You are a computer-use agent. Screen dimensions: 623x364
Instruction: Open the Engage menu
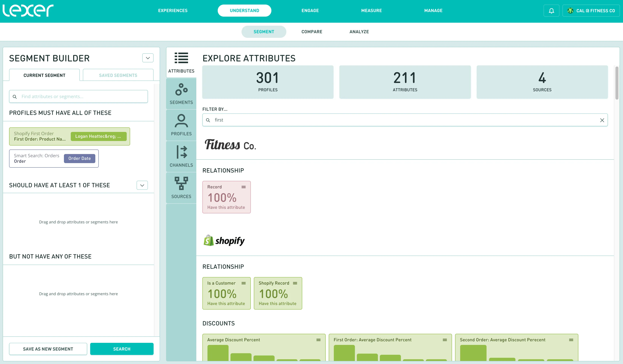tap(310, 11)
